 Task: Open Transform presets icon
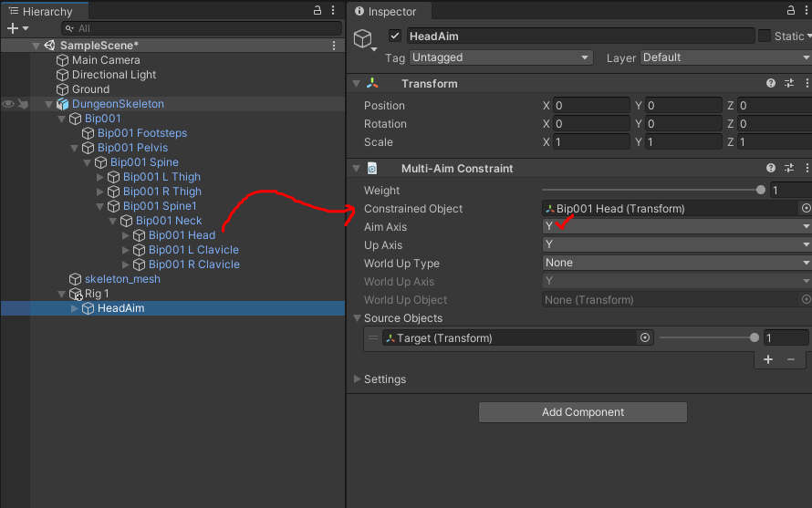tap(789, 83)
